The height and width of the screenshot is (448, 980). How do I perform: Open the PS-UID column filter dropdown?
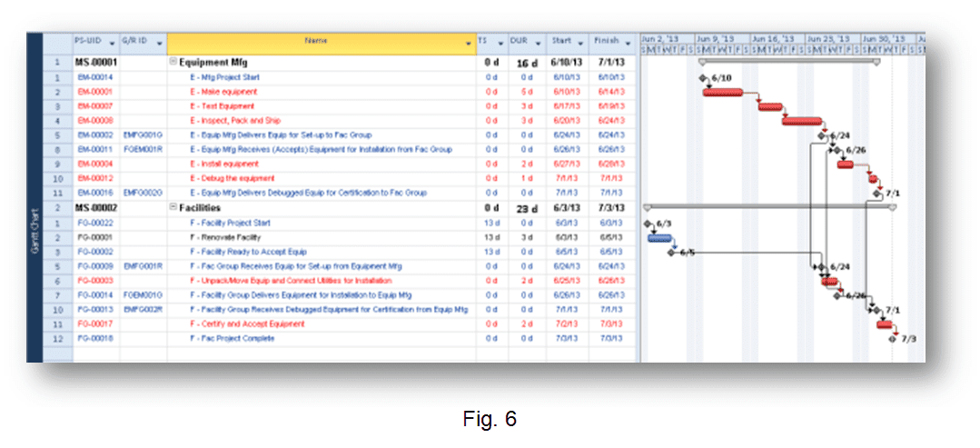tap(112, 44)
